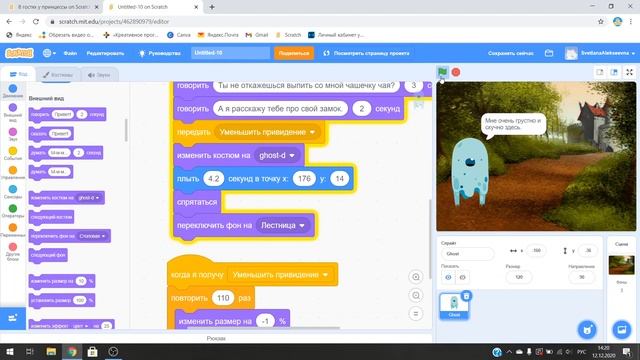The image size is (640, 360).
Task: Zoom in the code workspace
Action: [416, 277]
